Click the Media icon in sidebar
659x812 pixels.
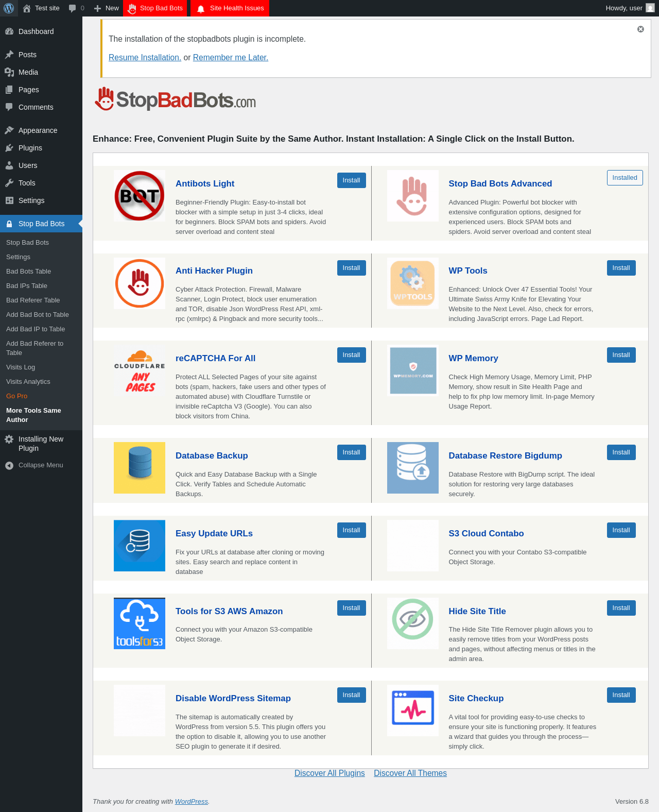click(9, 72)
